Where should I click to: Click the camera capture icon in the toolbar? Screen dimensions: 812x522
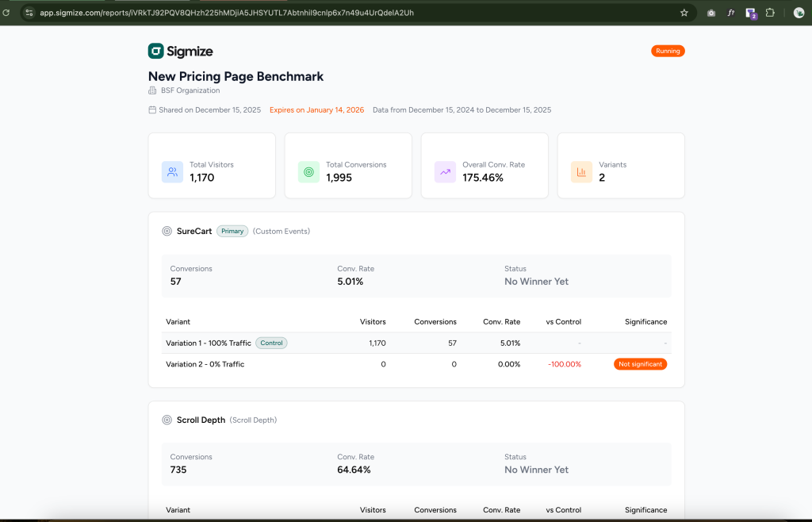[x=710, y=13]
